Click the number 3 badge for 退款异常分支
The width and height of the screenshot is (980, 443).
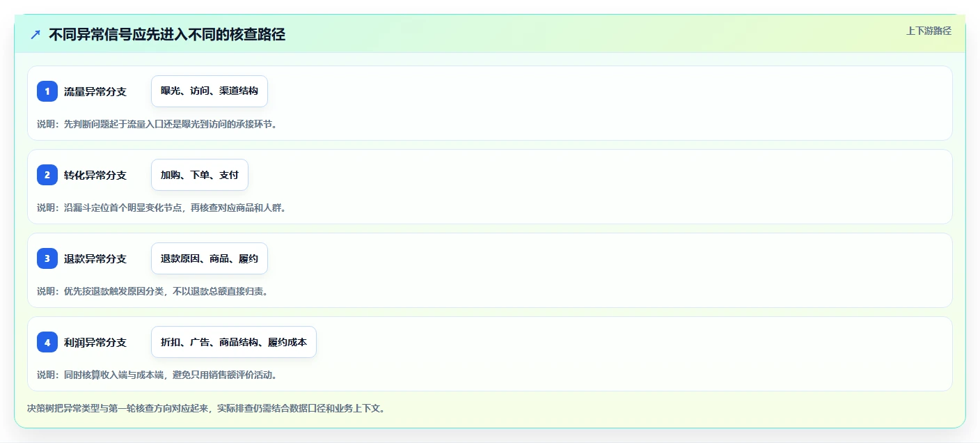pyautogui.click(x=47, y=258)
